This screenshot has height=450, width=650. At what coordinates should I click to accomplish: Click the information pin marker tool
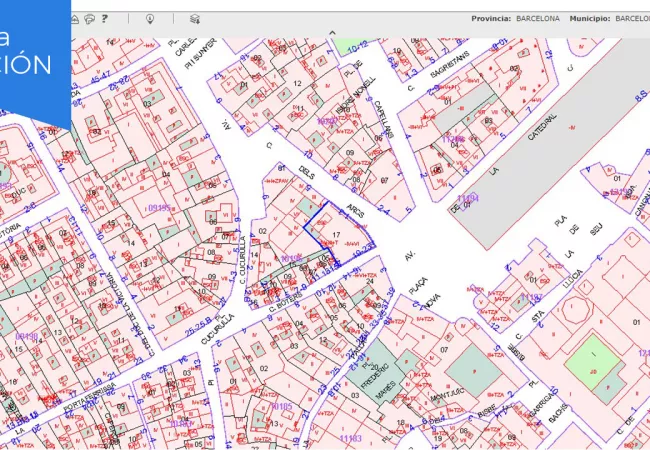(150, 19)
